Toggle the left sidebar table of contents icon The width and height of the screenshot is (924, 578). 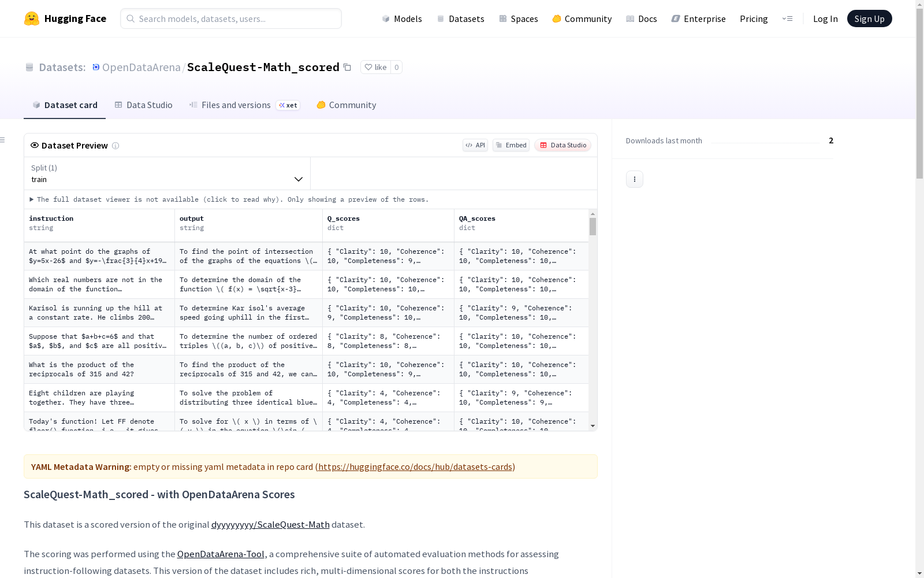click(3, 140)
